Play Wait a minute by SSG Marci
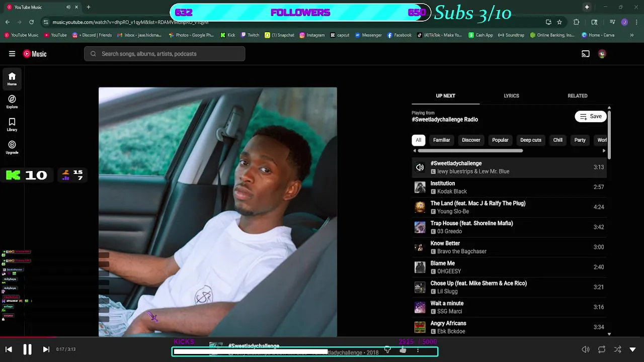The image size is (644, 362). [x=509, y=307]
